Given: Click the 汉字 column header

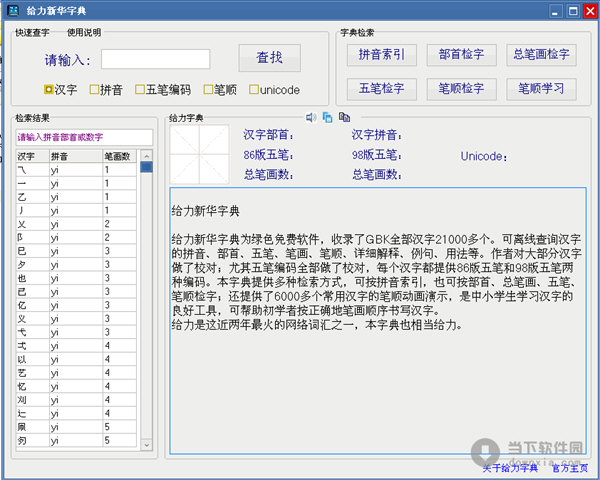Looking at the screenshot, I should [x=33, y=156].
